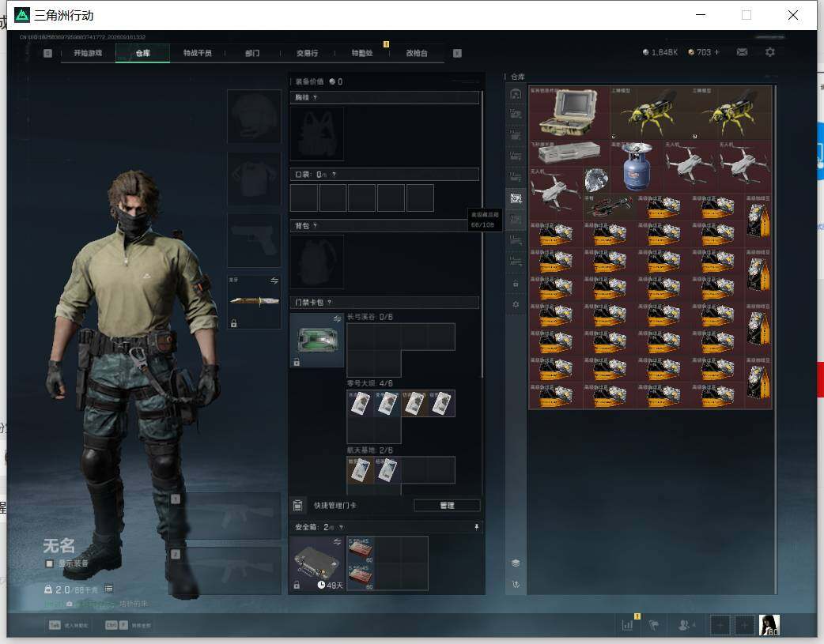
Task: Open the 特勤处 tab
Action: 362,53
